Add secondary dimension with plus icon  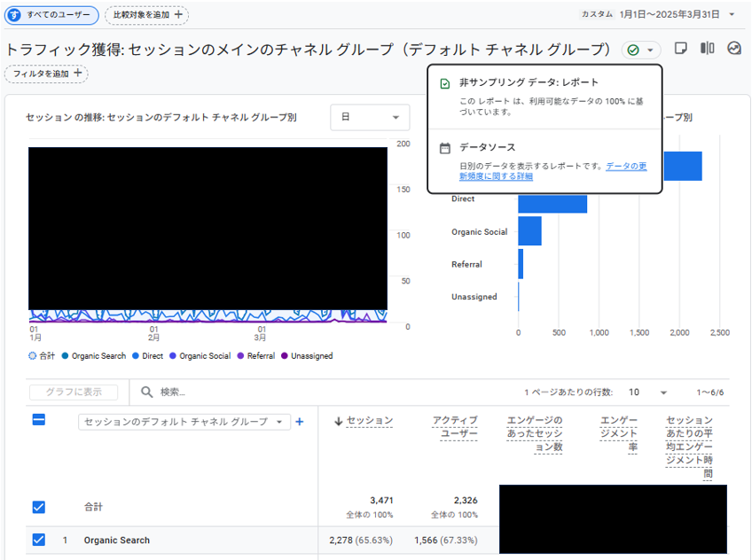[300, 422]
